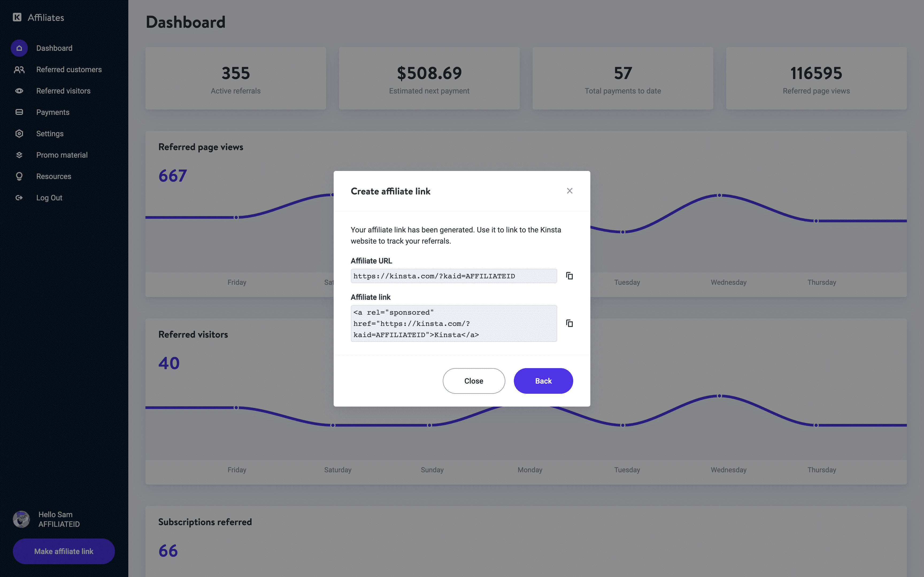Click the Referred visitors sidebar icon

pos(19,90)
